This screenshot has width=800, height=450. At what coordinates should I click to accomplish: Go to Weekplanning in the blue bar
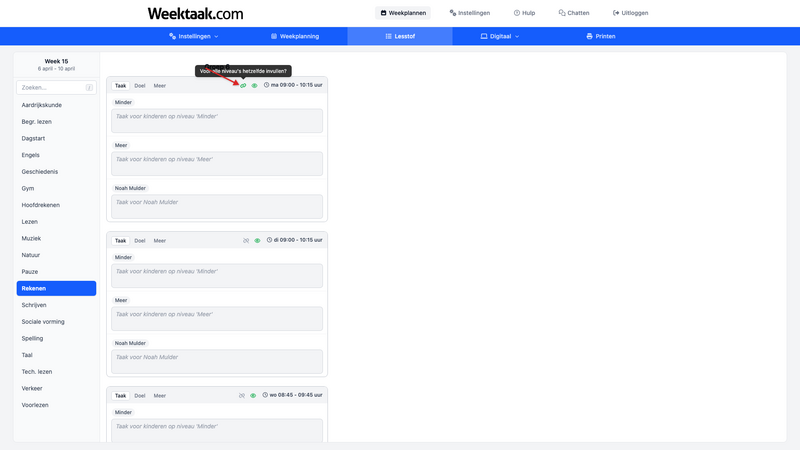click(x=295, y=36)
